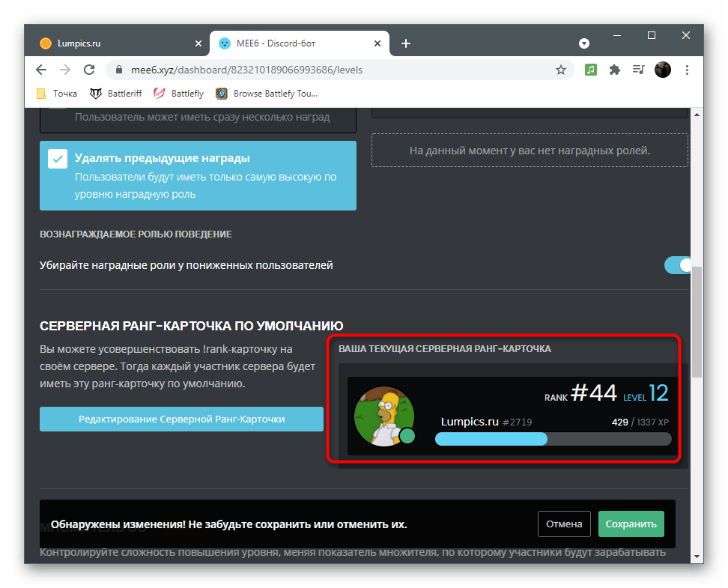The height and width of the screenshot is (588, 728).
Task: Click Редактирование Серверной Ранг-Карточки button
Action: 181,419
